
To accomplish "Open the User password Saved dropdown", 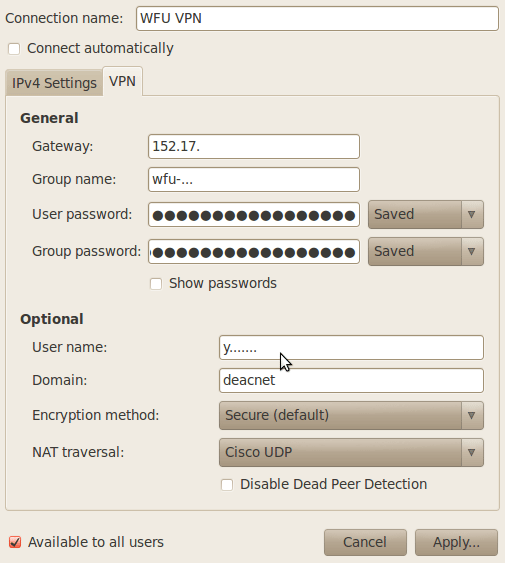I will (x=426, y=214).
